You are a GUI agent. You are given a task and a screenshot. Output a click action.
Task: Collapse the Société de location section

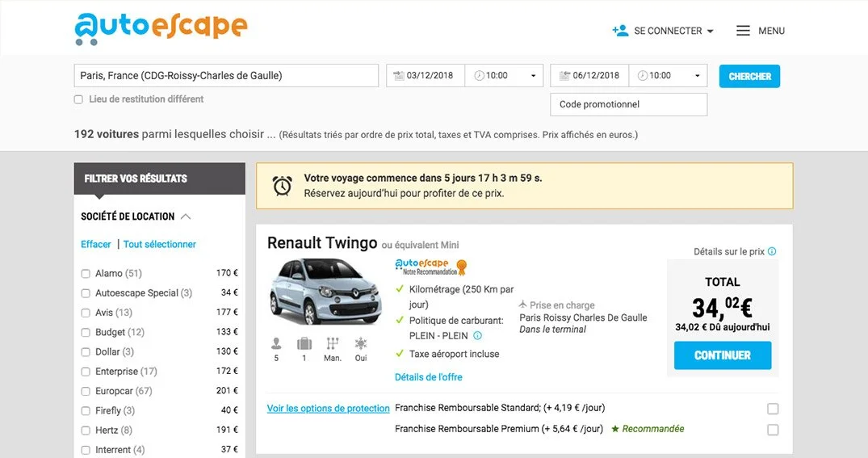[x=186, y=216]
